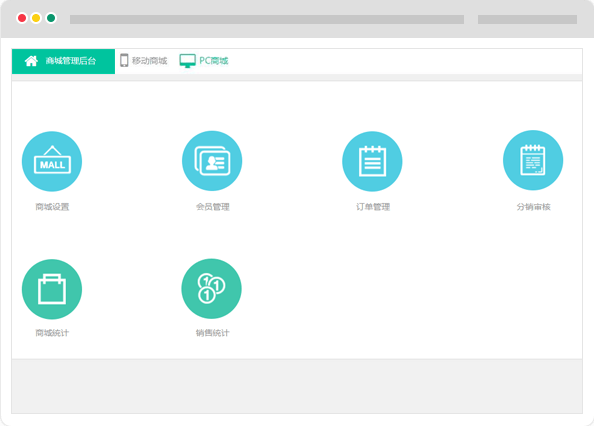Click the 订单管理 text label
The height and width of the screenshot is (426, 594).
pos(373,207)
